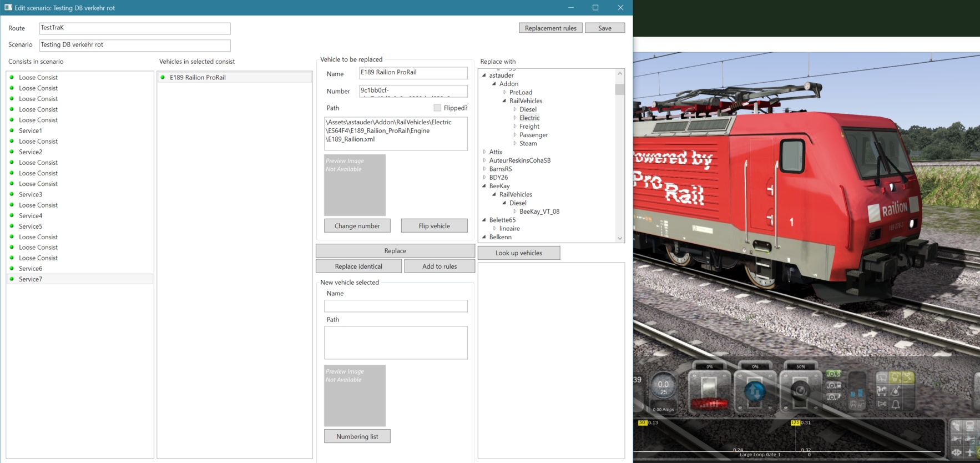Click Add to rules button

click(440, 266)
